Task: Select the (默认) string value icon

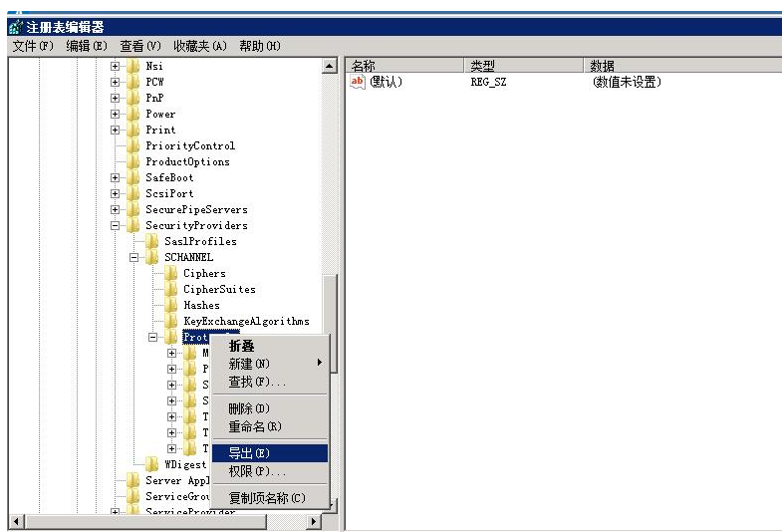Action: tap(359, 82)
